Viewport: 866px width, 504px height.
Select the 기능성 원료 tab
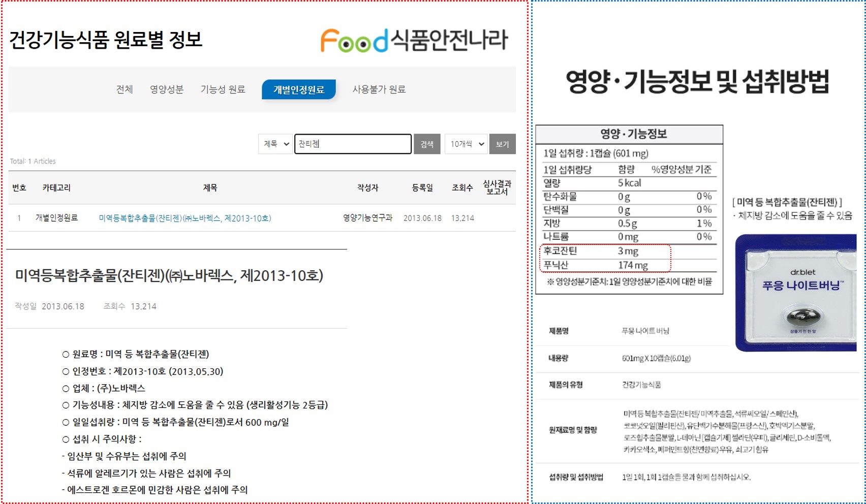(223, 89)
